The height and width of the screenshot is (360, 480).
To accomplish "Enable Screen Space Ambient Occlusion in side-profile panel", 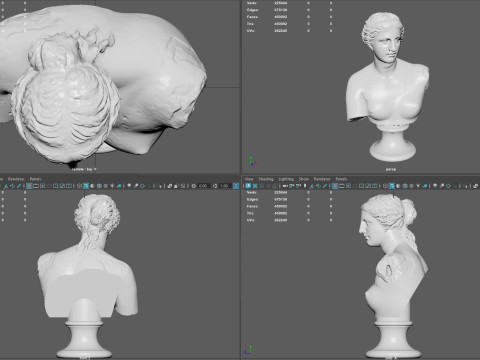I will coord(435,186).
